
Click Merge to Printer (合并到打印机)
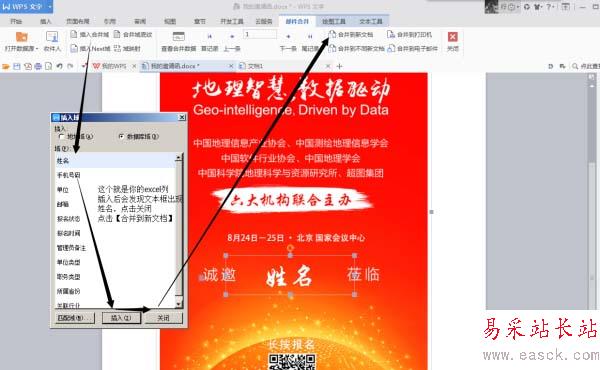(x=409, y=35)
